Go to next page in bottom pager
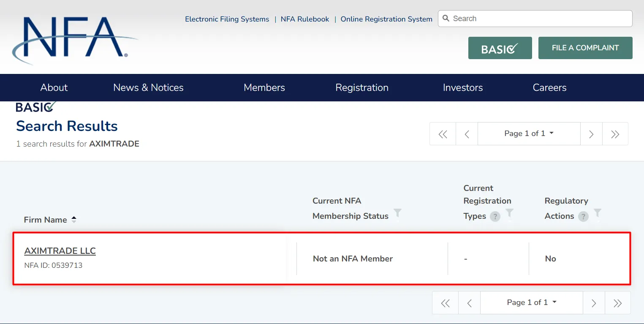Screen dimensions: 644x324 pyautogui.click(x=594, y=303)
